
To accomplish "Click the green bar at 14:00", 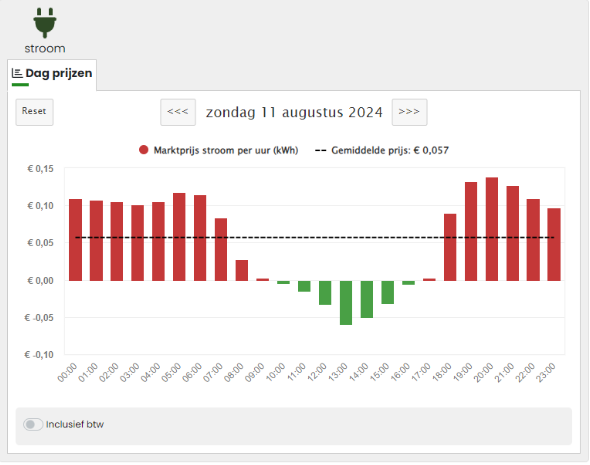I will pyautogui.click(x=366, y=299).
